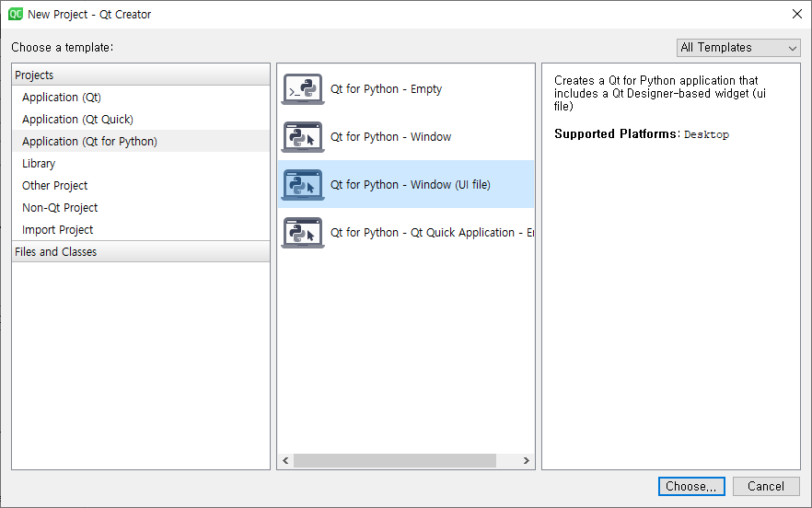Select "Qt for Python - Qt Quick Application" label
The width and height of the screenshot is (812, 508).
click(x=432, y=233)
